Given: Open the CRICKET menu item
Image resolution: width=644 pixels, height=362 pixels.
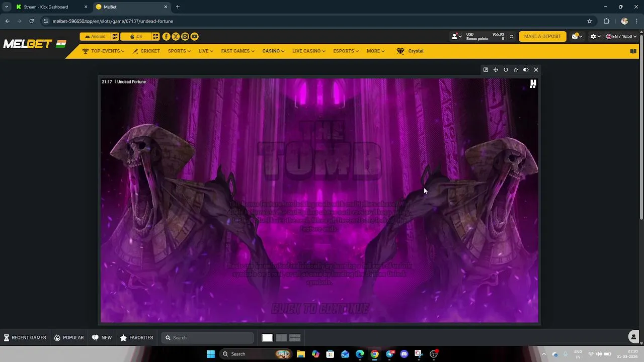Looking at the screenshot, I should click(146, 51).
